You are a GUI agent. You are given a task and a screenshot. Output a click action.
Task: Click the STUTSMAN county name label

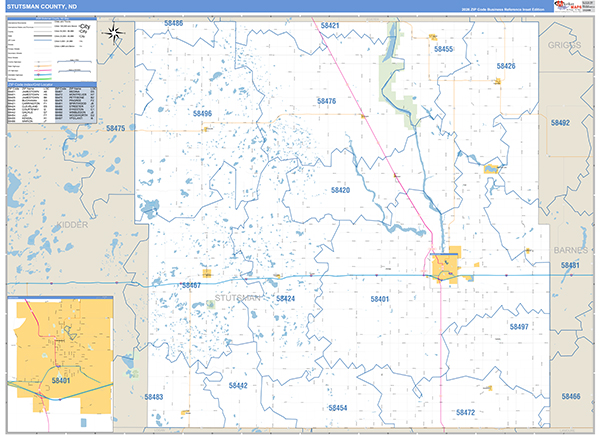238,298
